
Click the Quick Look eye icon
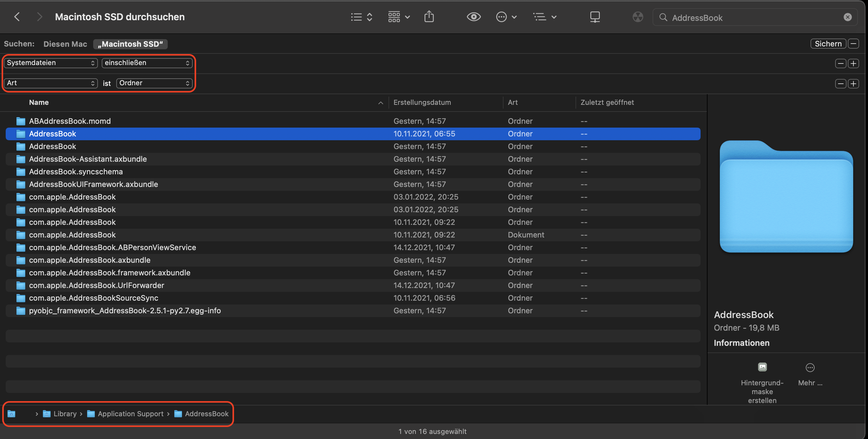pos(473,17)
